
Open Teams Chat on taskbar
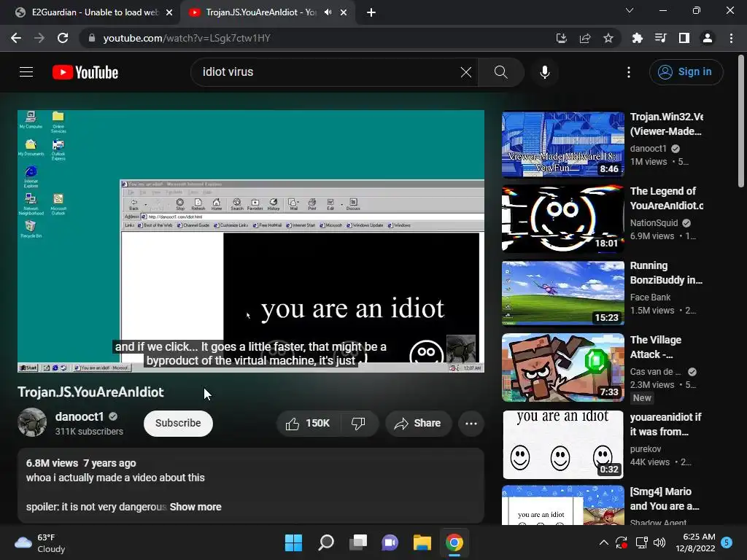pyautogui.click(x=390, y=542)
